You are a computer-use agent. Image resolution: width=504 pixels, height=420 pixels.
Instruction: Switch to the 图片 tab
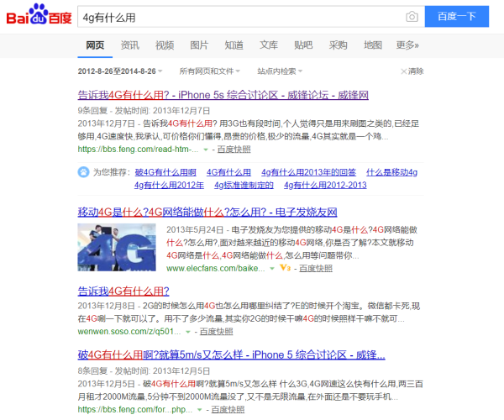click(x=199, y=45)
